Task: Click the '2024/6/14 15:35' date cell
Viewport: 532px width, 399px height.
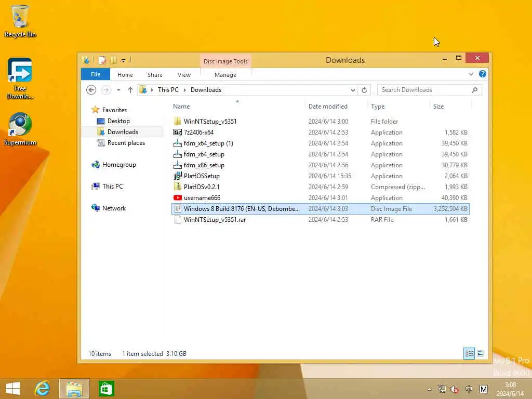Action: point(329,176)
